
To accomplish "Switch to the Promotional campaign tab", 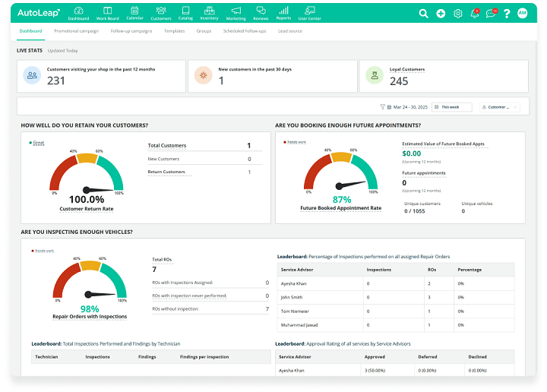I will 77,31.
